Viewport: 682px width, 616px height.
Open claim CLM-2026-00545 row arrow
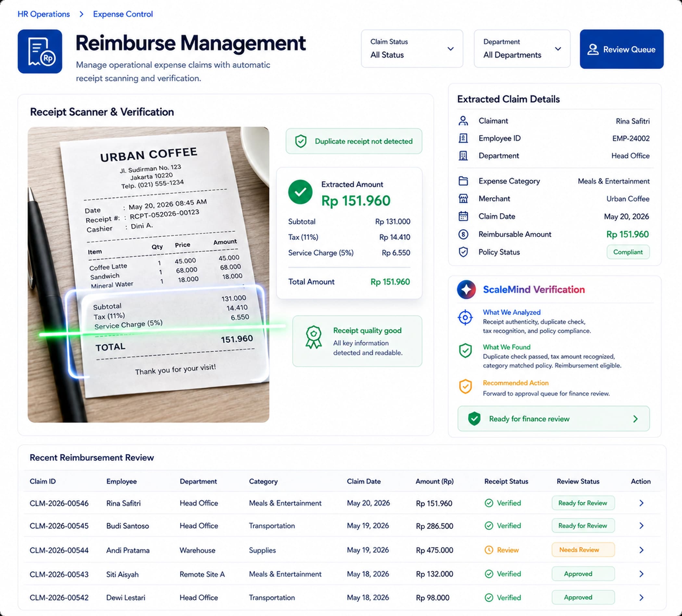(641, 526)
